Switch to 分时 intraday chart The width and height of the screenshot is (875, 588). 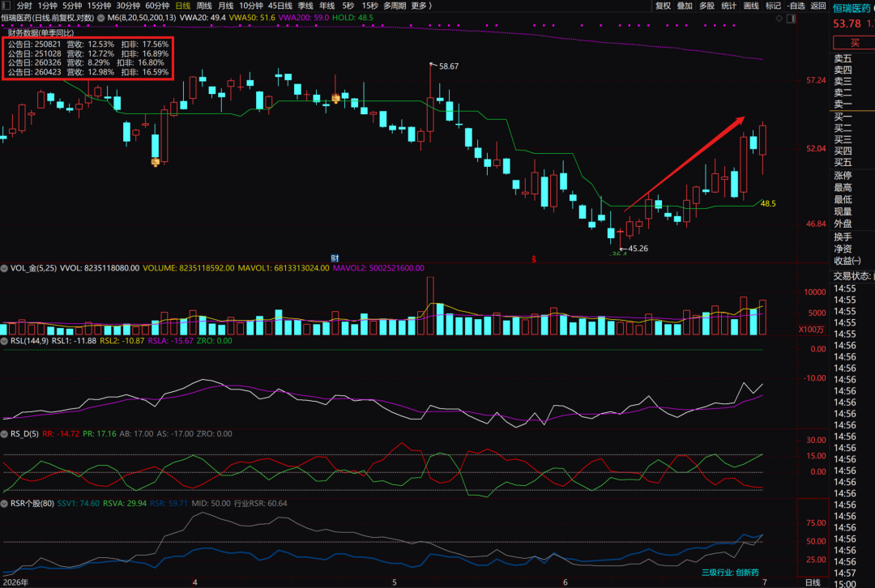(24, 6)
